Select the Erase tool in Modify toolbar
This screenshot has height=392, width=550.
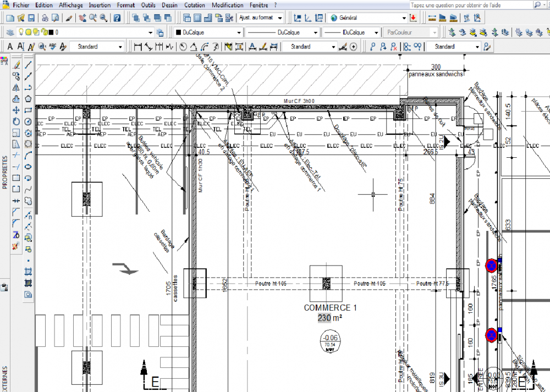16,64
